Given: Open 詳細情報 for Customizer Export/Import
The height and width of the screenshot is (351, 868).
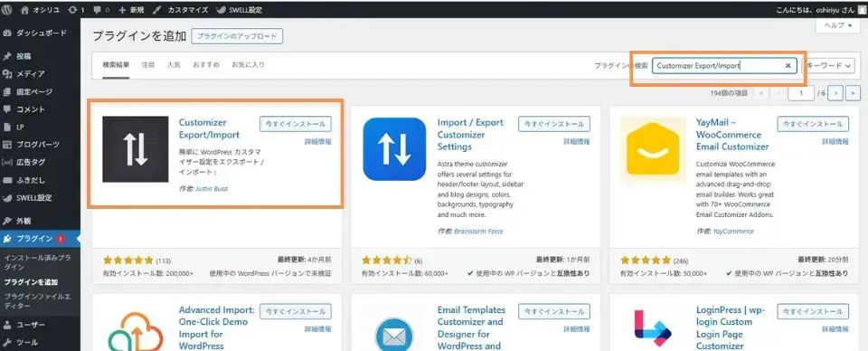Looking at the screenshot, I should [x=318, y=142].
